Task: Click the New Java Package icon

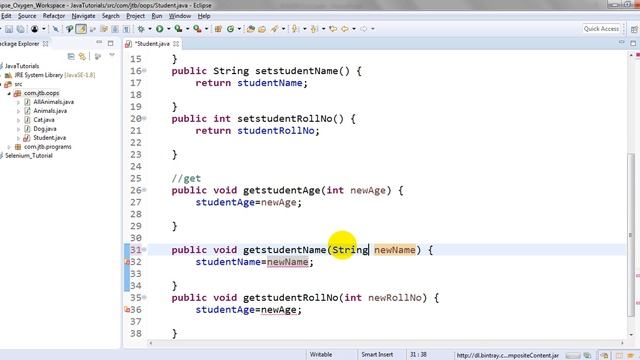Action: [218, 29]
